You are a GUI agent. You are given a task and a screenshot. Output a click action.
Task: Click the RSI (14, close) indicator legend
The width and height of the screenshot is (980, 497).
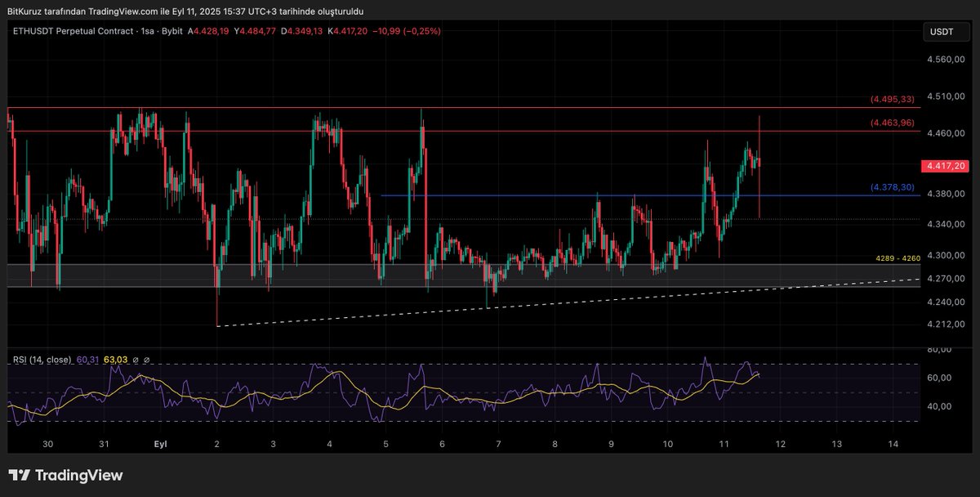tap(42, 359)
